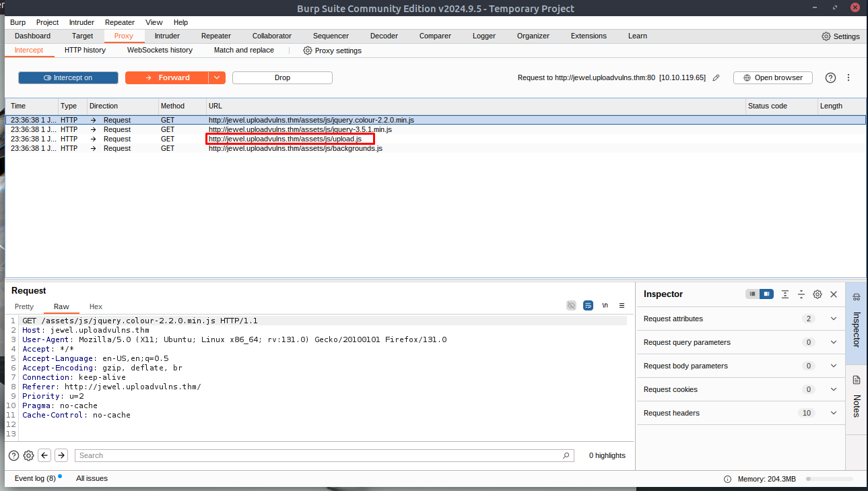Screen dimensions: 868x491
Task: Open the WebSockets history sub-tab
Action: click(160, 51)
